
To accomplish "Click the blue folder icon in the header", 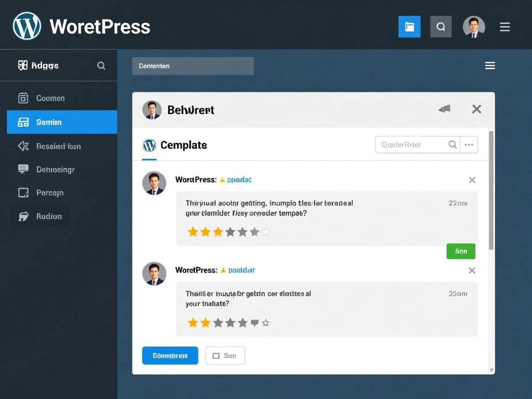I will [409, 26].
